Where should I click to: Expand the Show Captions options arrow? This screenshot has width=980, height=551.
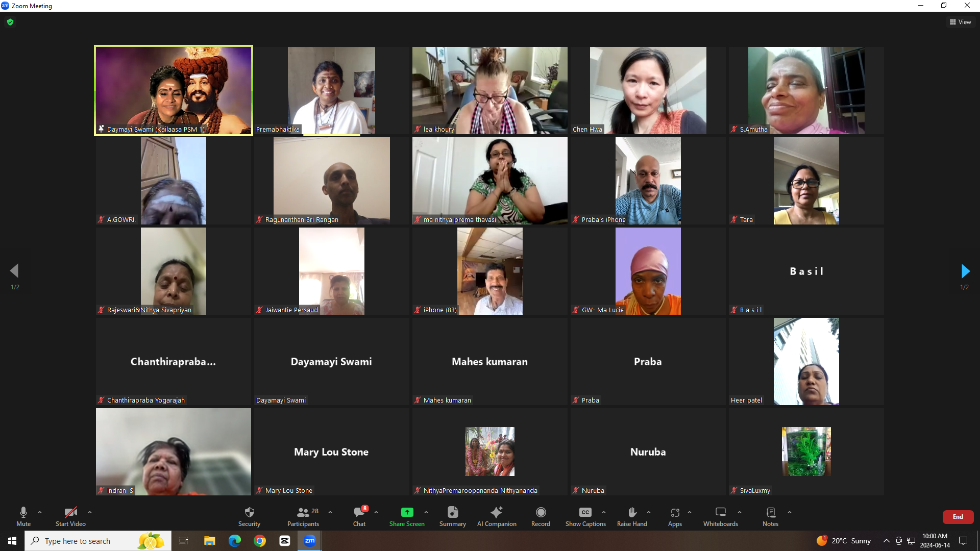604,512
